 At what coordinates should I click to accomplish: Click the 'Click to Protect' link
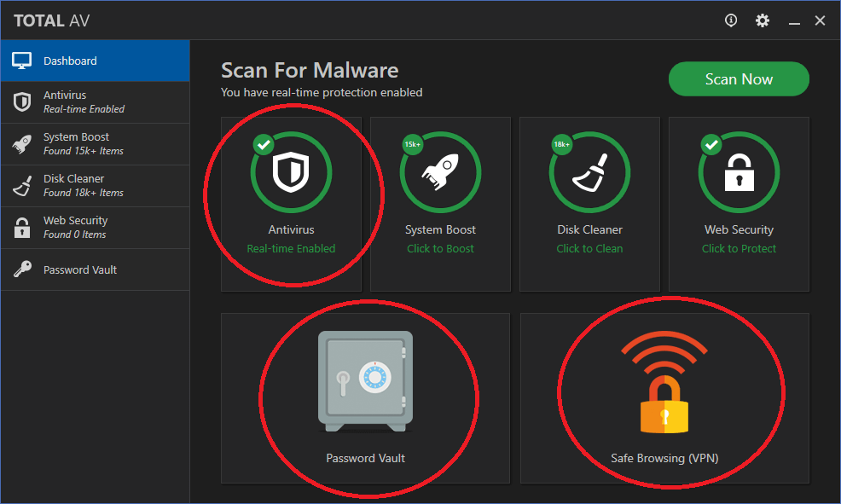[739, 249]
